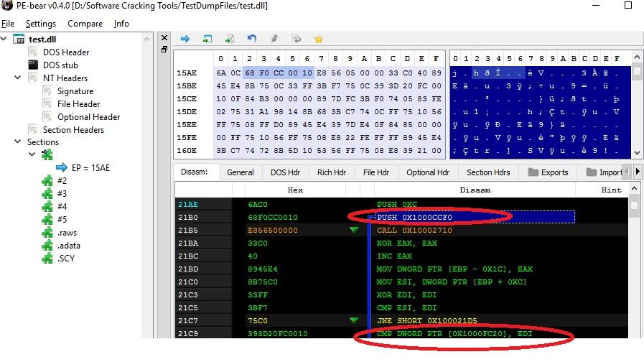Switch to the Exports tab

pos(548,172)
